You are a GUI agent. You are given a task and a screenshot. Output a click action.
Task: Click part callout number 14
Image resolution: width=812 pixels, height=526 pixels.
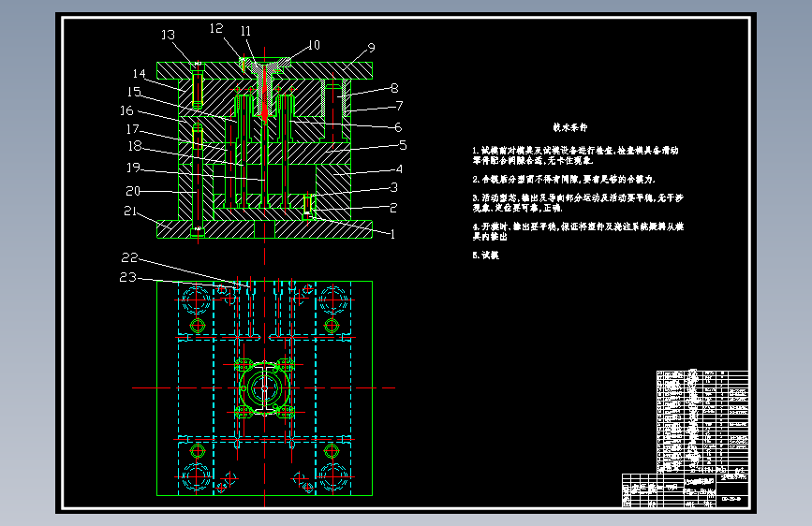[x=140, y=74]
